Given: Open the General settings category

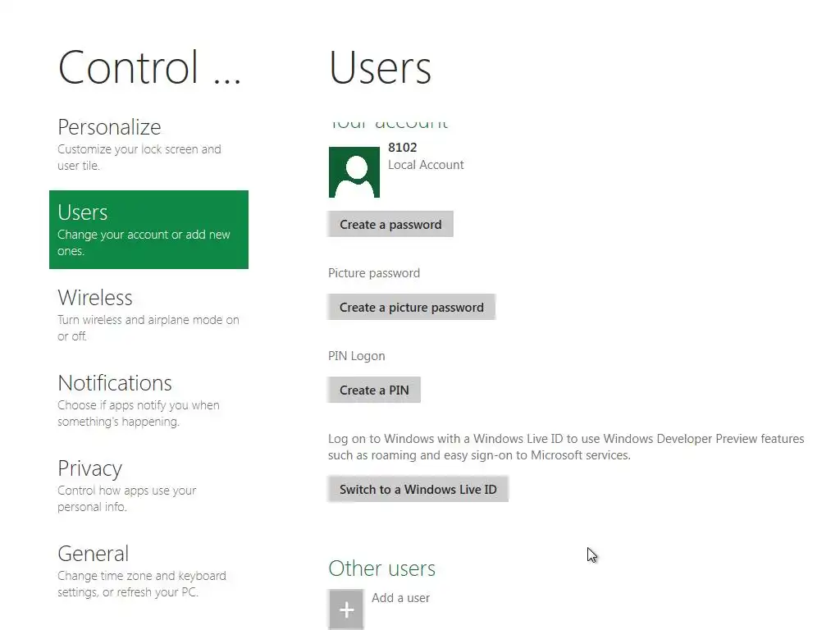Looking at the screenshot, I should 148,571.
